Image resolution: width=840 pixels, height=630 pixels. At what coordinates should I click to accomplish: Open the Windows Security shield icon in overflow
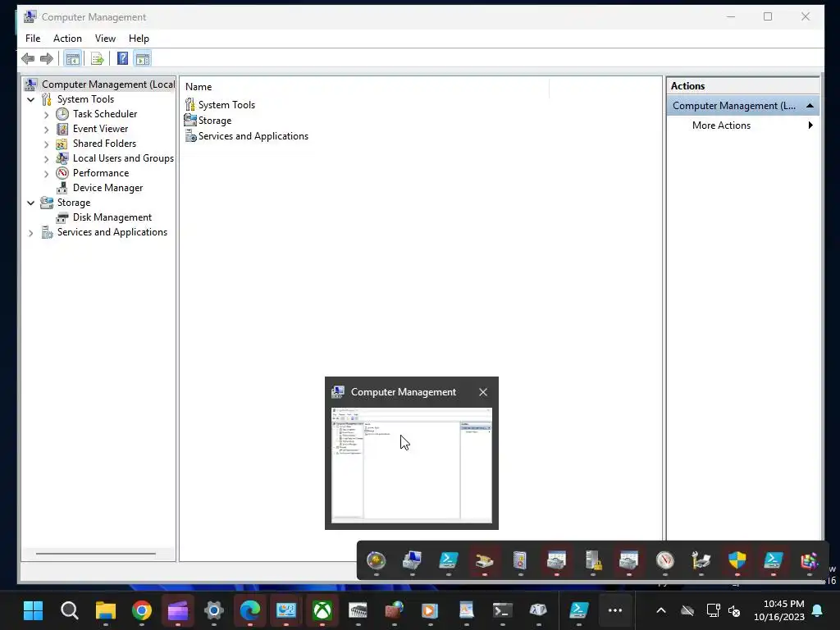click(737, 560)
